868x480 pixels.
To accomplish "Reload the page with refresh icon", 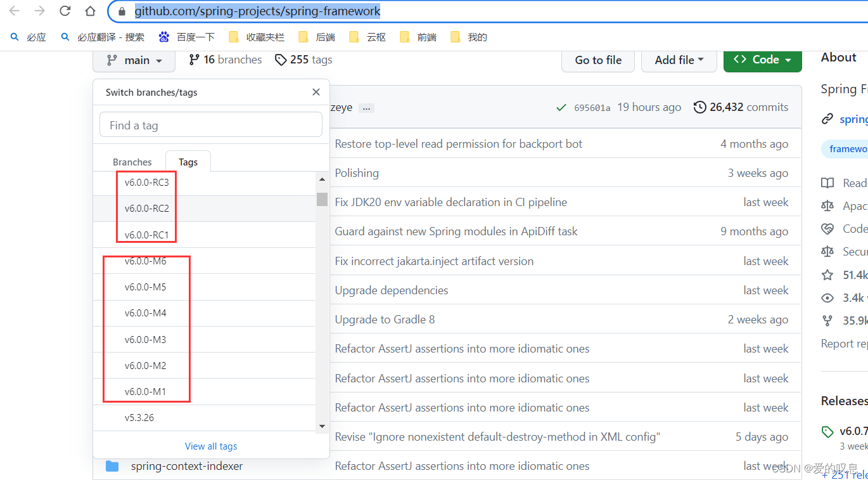I will [65, 11].
